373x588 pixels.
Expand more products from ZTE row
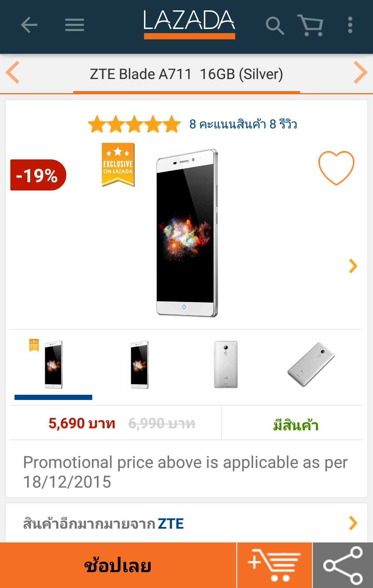click(x=353, y=523)
